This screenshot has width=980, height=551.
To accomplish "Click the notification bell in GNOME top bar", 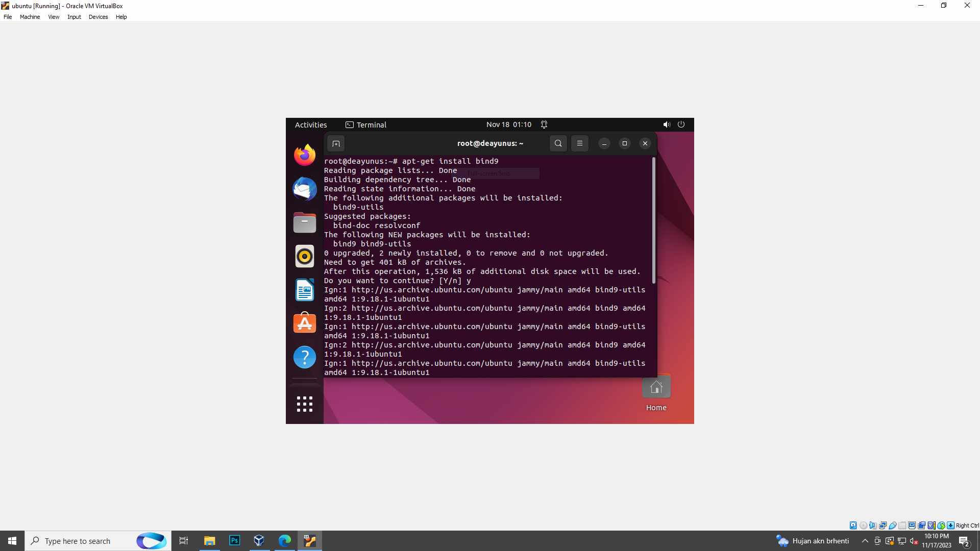I will point(544,124).
